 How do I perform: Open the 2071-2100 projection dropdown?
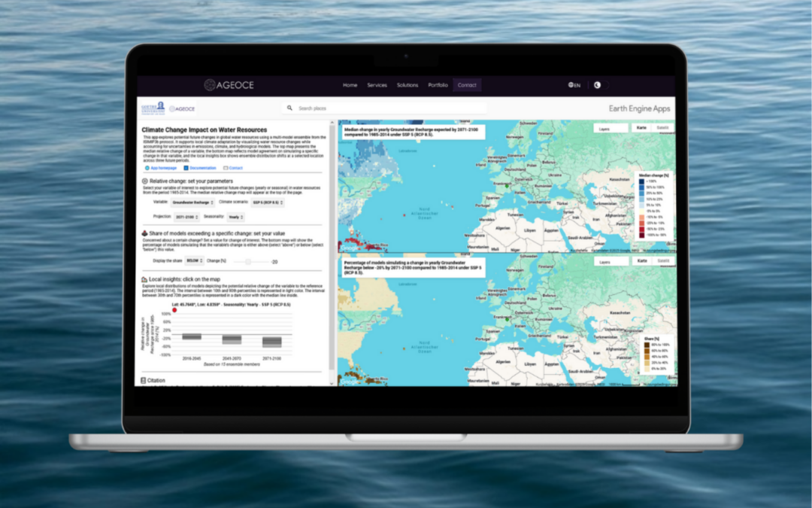pyautogui.click(x=187, y=217)
